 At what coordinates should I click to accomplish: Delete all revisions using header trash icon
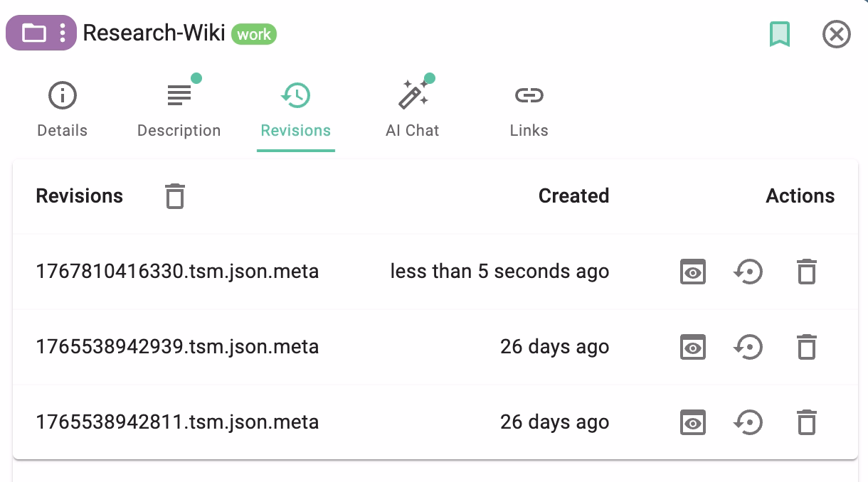174,196
